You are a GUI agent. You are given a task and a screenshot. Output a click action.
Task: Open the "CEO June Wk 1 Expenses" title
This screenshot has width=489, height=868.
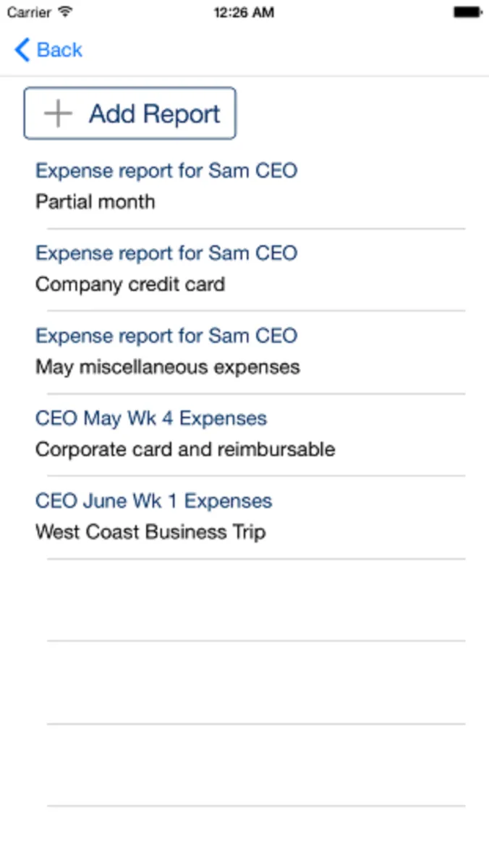point(154,501)
